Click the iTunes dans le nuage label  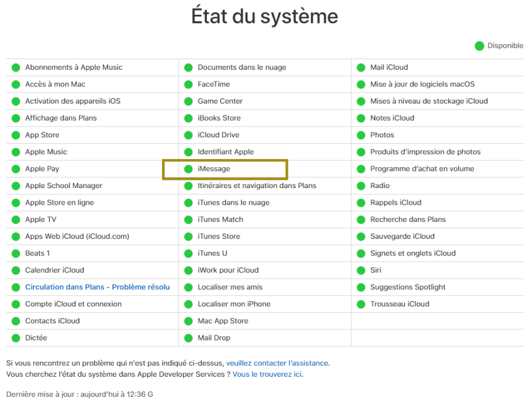pyautogui.click(x=233, y=203)
